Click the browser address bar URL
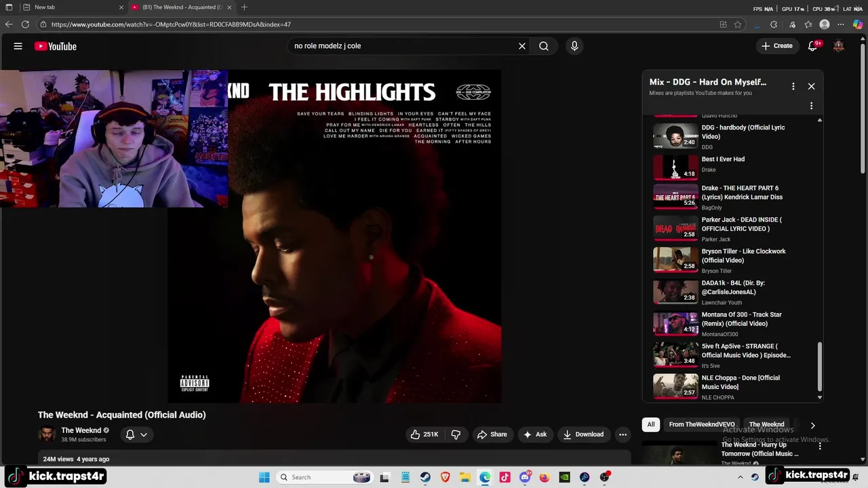Screen dimensions: 868x488 point(171,24)
